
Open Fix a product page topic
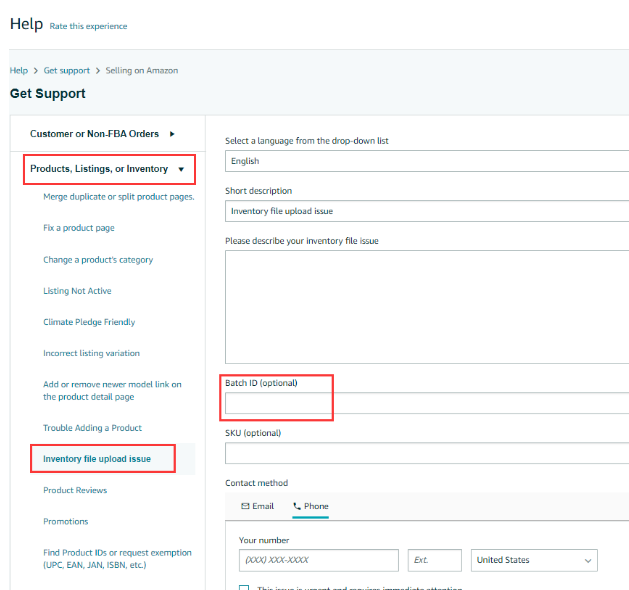[x=79, y=228]
